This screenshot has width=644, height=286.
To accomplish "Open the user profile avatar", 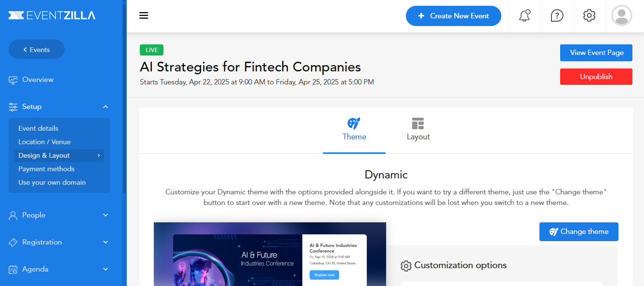I will 621,15.
